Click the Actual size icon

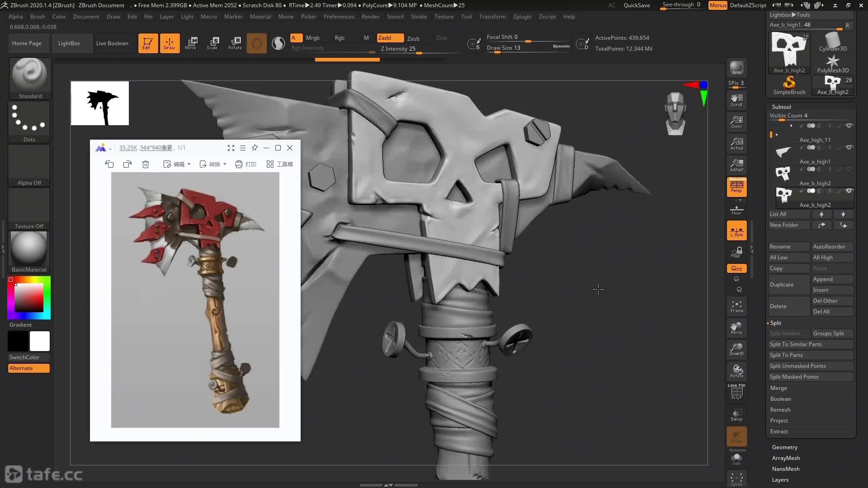pos(736,143)
